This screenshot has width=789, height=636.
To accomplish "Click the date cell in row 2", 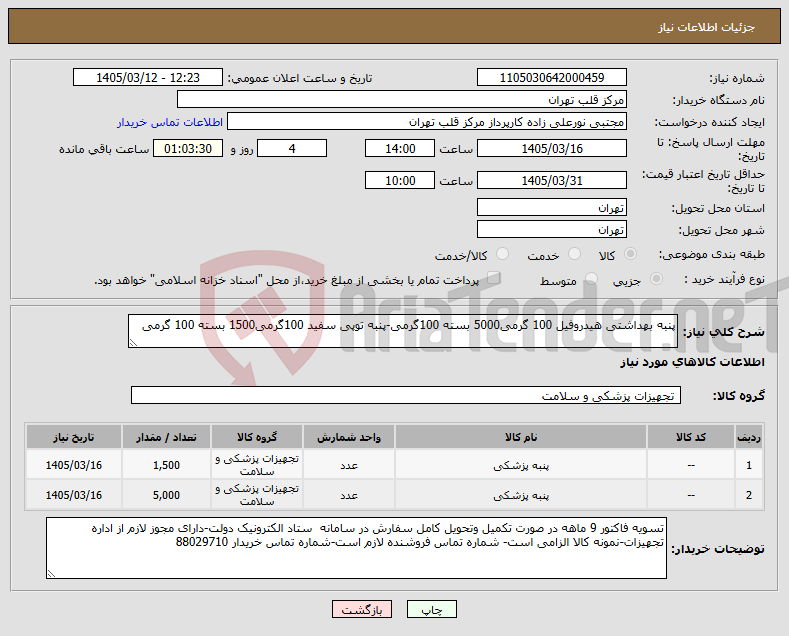I will pos(74,495).
